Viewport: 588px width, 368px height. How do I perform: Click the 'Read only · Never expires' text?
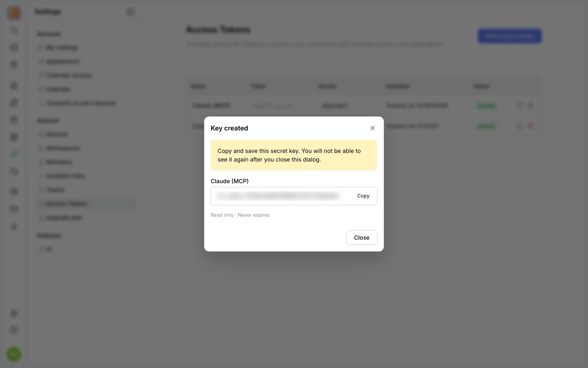pos(240,215)
